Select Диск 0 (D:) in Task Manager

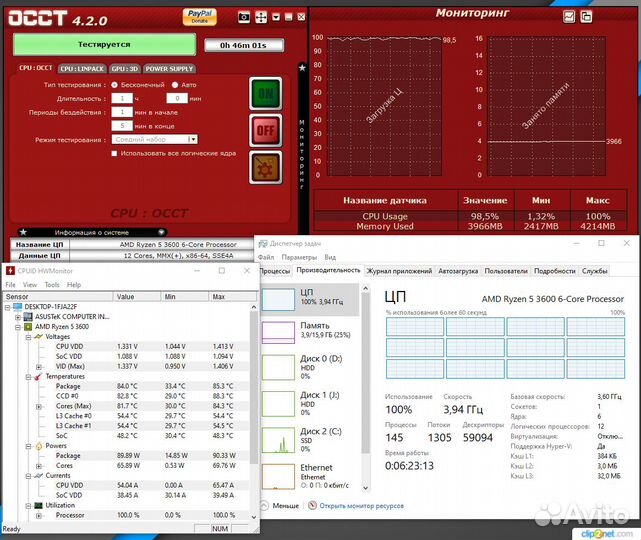point(310,367)
